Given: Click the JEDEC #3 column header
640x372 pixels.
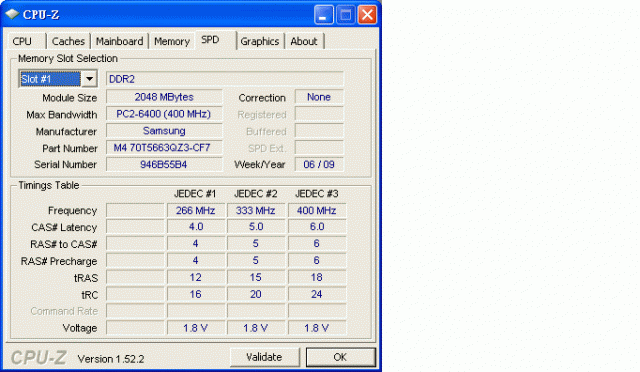Looking at the screenshot, I should coord(317,194).
